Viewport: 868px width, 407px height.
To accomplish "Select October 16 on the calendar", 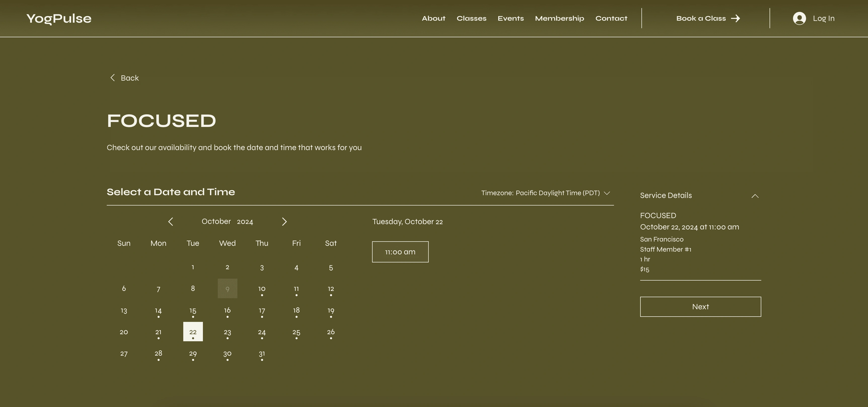I will click(x=227, y=311).
